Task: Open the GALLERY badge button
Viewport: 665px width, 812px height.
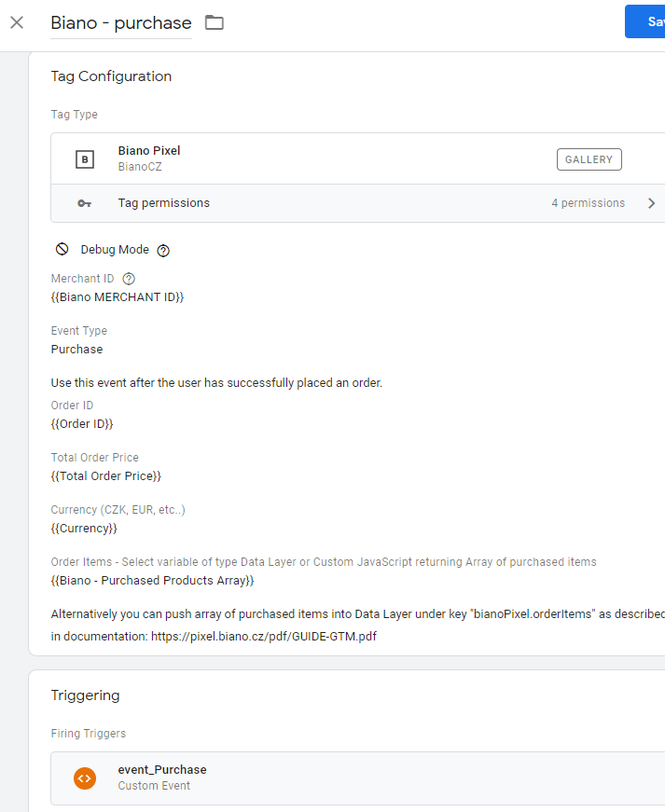Action: pyautogui.click(x=589, y=159)
